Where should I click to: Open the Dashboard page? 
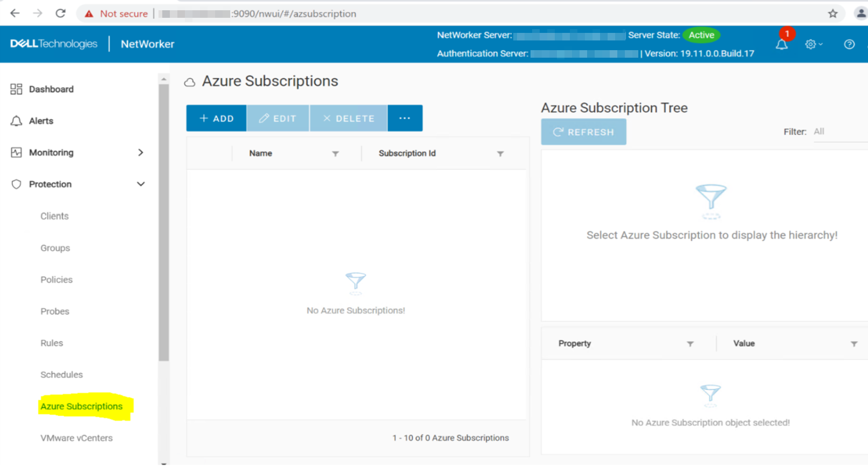click(51, 89)
